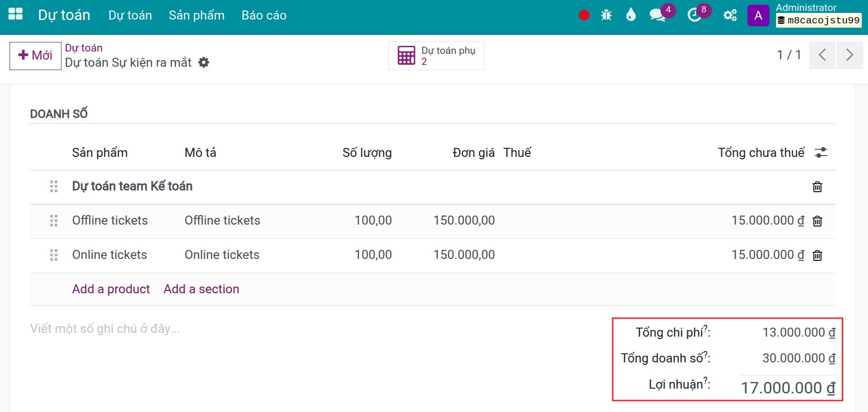This screenshot has width=868, height=412.
Task: Open the activities clock icon
Action: coord(694,15)
